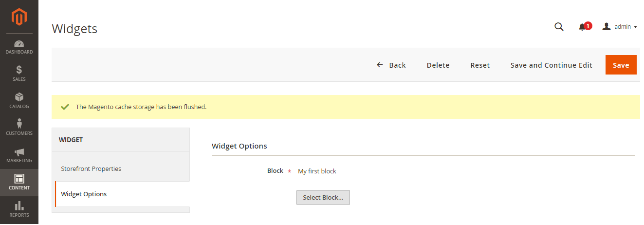The width and height of the screenshot is (644, 225).
Task: Open the Customers person icon
Action: pyautogui.click(x=19, y=124)
